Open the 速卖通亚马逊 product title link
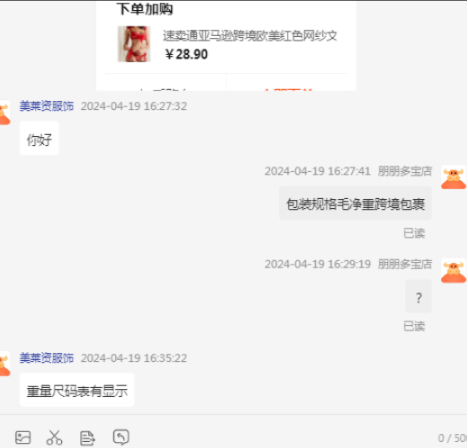This screenshot has width=468, height=448. [x=250, y=36]
